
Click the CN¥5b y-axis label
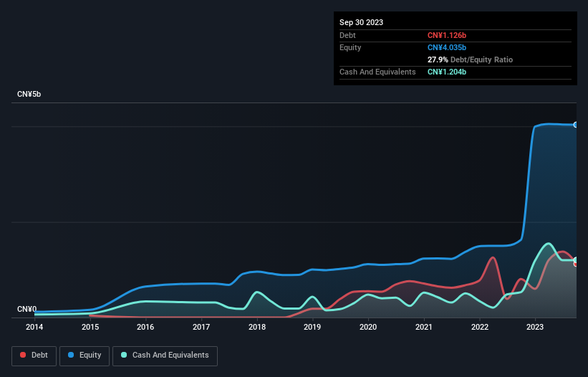[29, 94]
